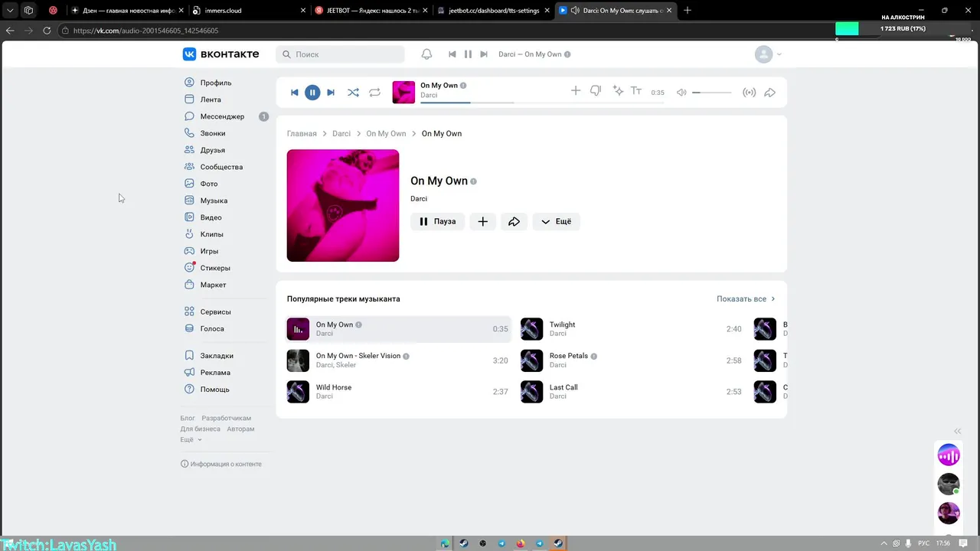Click the VK logo in the header
Screen dimensions: 980x551
point(220,54)
